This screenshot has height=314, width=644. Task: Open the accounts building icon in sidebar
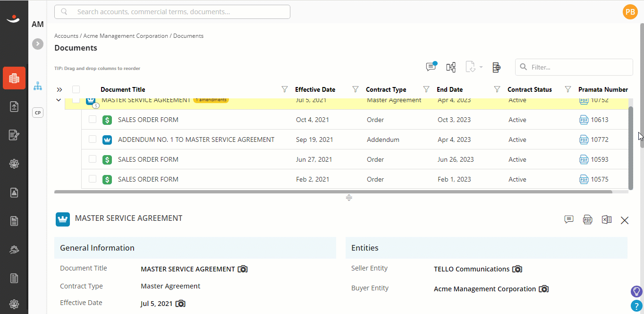pyautogui.click(x=14, y=78)
